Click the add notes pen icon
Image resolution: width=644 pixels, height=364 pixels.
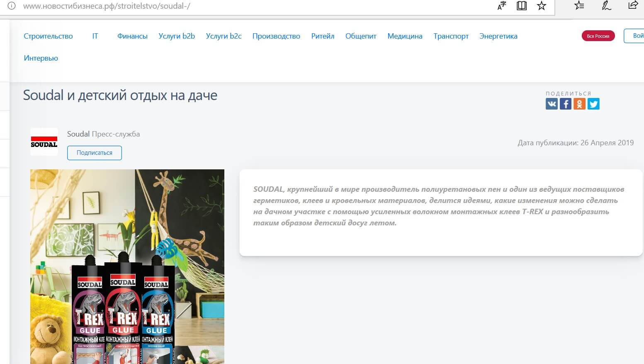pyautogui.click(x=607, y=5)
